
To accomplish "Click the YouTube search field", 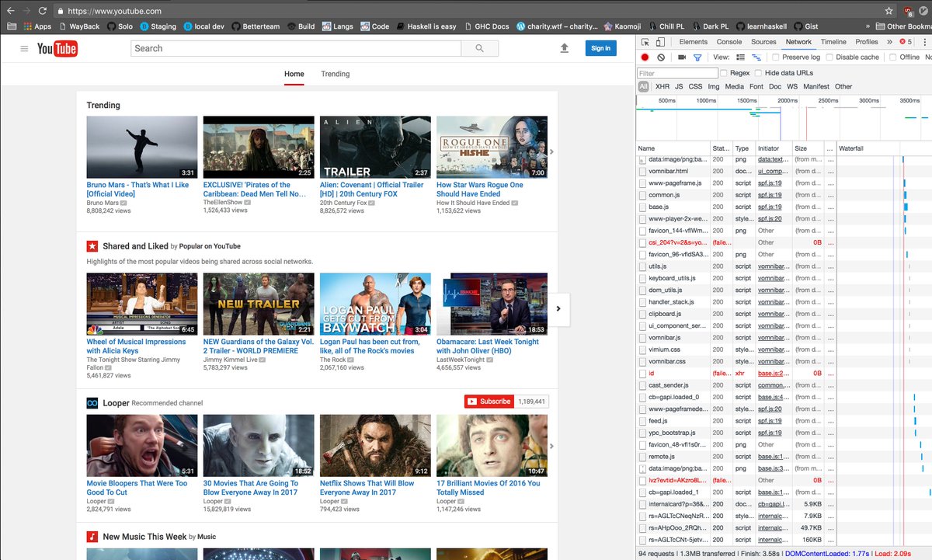I will click(296, 48).
